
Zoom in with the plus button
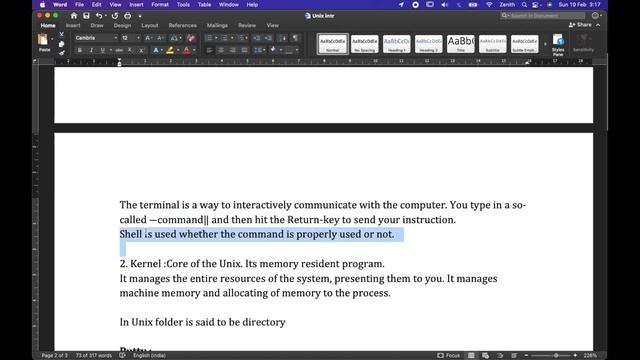point(575,356)
